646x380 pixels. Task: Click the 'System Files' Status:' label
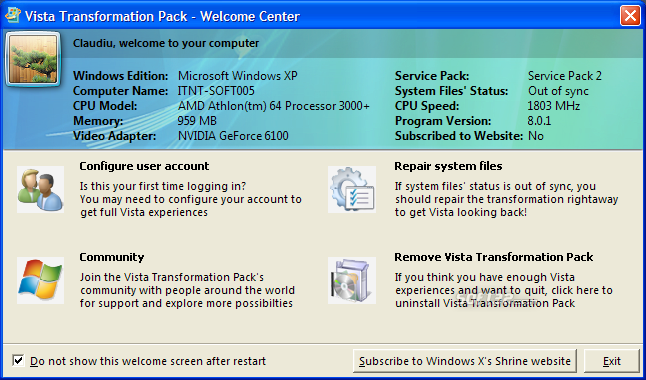452,91
